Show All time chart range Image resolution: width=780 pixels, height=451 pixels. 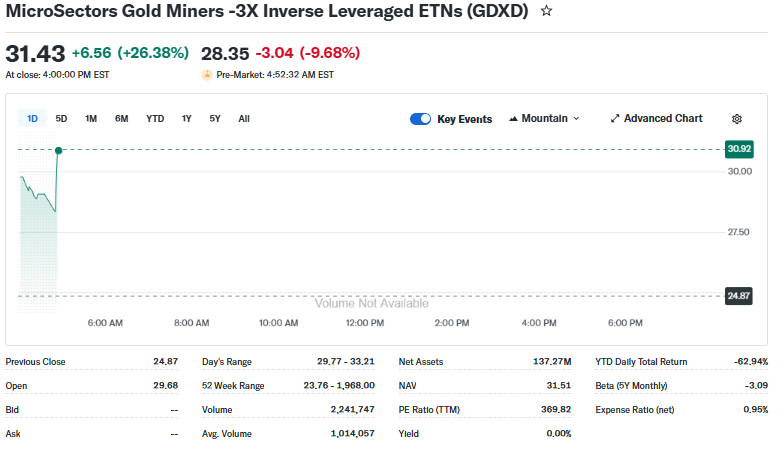(244, 119)
